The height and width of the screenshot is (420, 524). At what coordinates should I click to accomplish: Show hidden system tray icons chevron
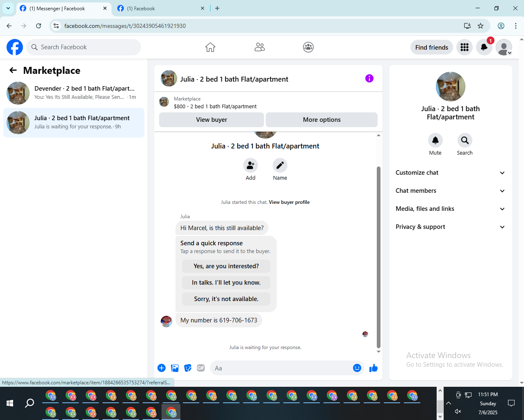449,403
